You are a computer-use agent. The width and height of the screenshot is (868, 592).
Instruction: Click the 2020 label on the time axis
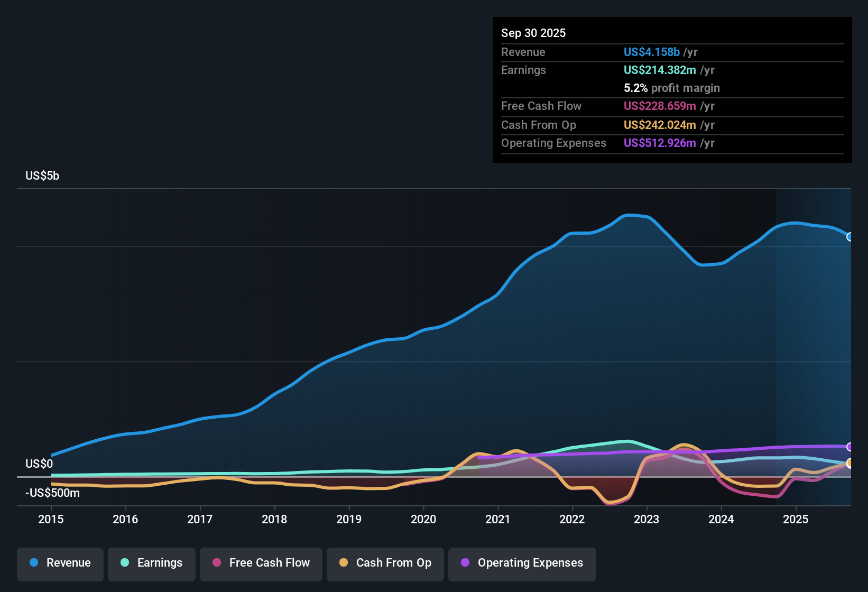click(x=423, y=520)
